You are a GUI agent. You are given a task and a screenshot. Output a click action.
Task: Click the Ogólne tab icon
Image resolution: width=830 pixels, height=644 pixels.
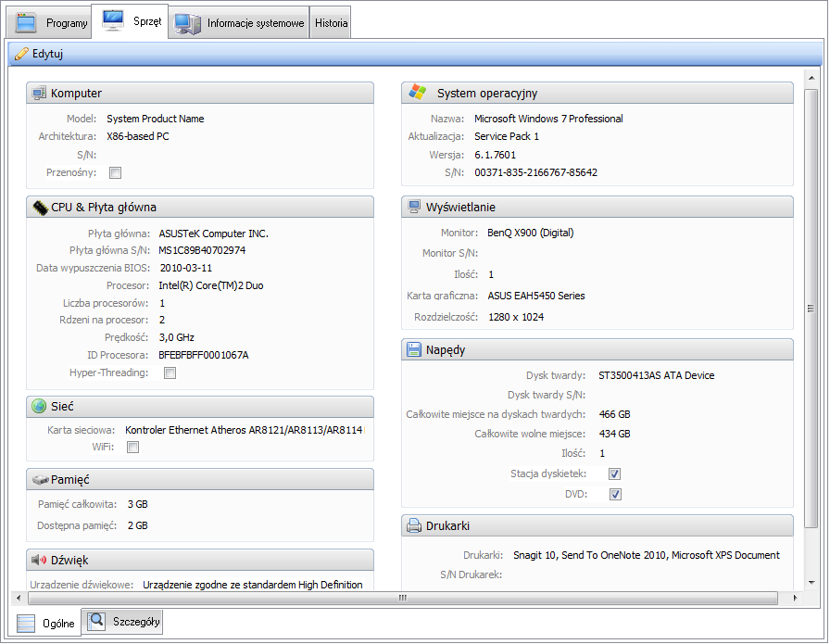click(x=26, y=624)
